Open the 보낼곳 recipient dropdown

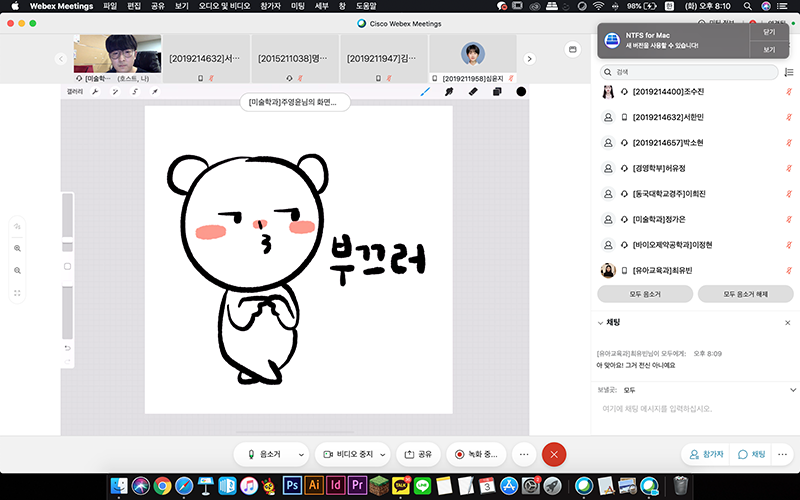click(x=792, y=390)
